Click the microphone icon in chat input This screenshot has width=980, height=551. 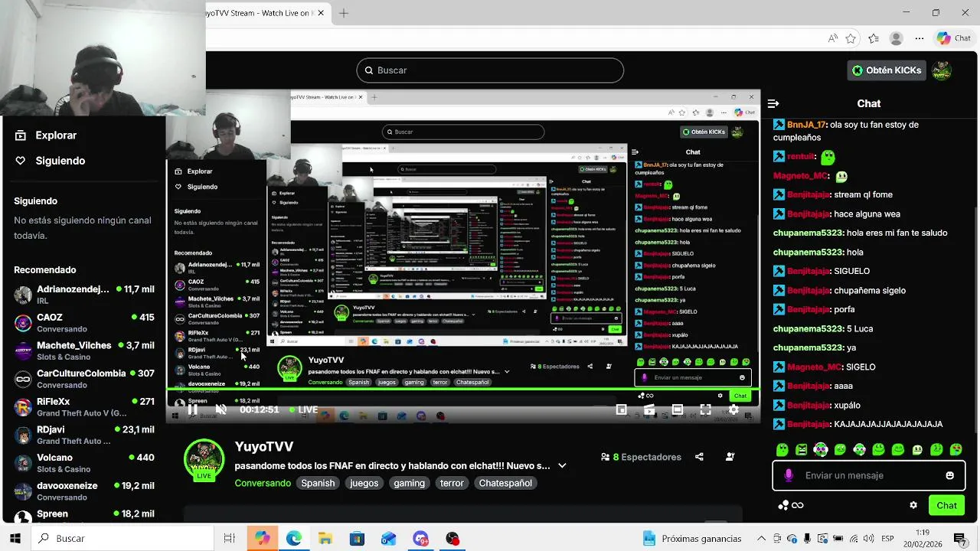[x=789, y=475]
